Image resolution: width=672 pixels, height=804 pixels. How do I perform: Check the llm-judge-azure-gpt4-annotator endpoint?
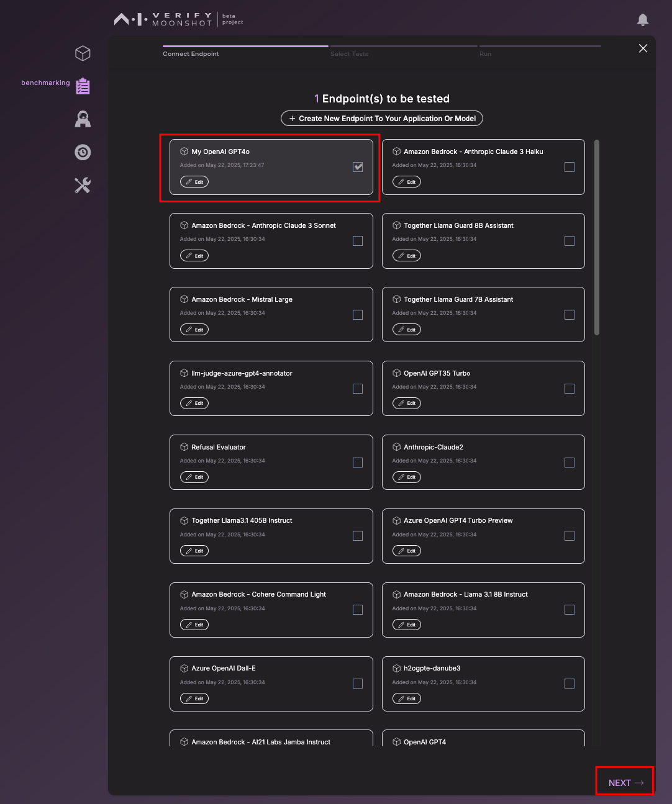tap(358, 389)
